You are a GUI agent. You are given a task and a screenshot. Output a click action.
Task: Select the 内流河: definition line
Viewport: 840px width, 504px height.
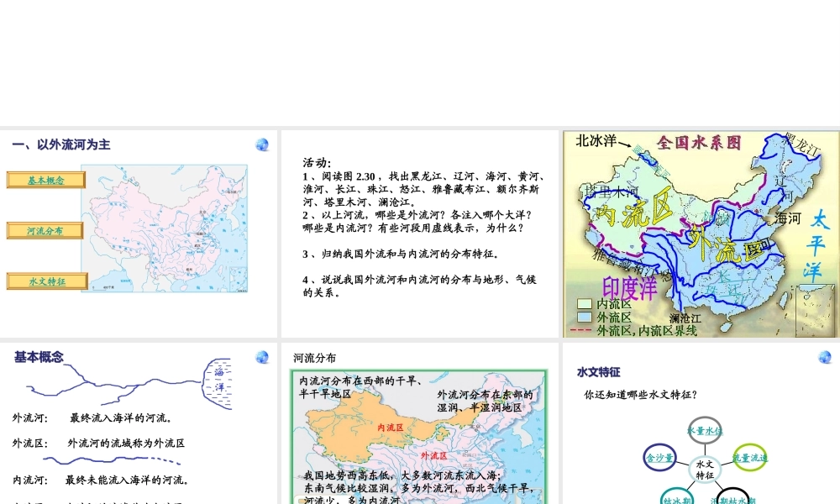click(x=102, y=480)
